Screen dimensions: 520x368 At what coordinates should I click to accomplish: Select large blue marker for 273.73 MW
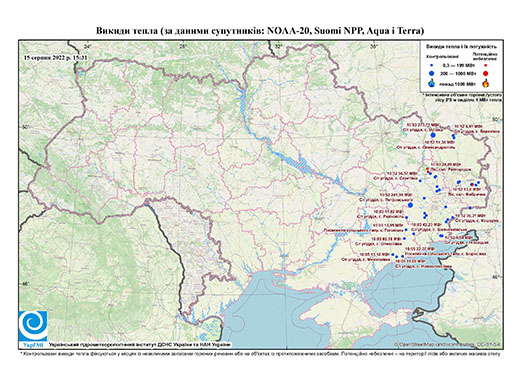click(433, 135)
